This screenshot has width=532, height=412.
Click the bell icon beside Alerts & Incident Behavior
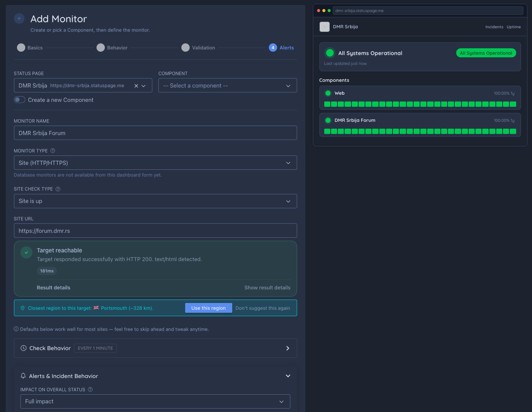coord(23,376)
